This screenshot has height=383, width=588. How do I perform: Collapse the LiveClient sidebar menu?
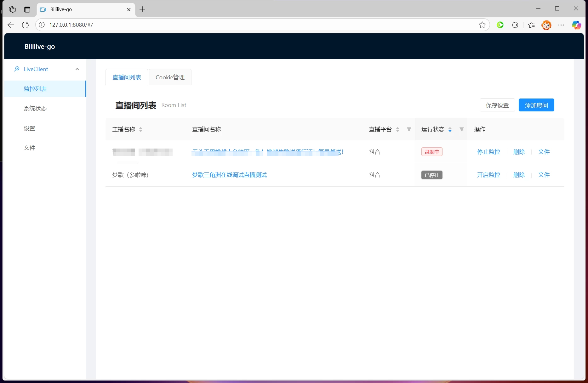click(x=77, y=69)
